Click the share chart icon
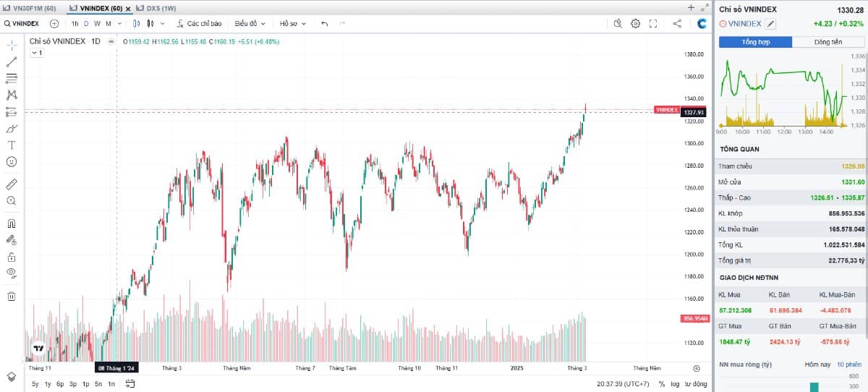The width and height of the screenshot is (868, 392). [x=677, y=23]
